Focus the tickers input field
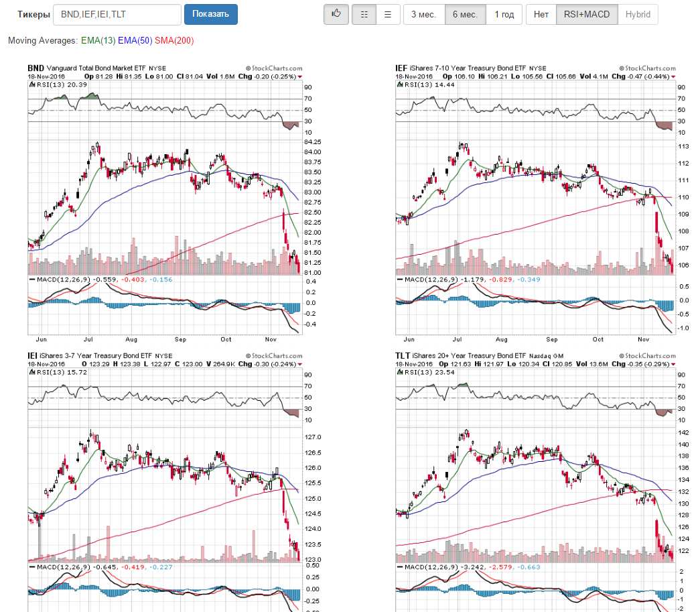Image resolution: width=700 pixels, height=612 pixels. [117, 14]
